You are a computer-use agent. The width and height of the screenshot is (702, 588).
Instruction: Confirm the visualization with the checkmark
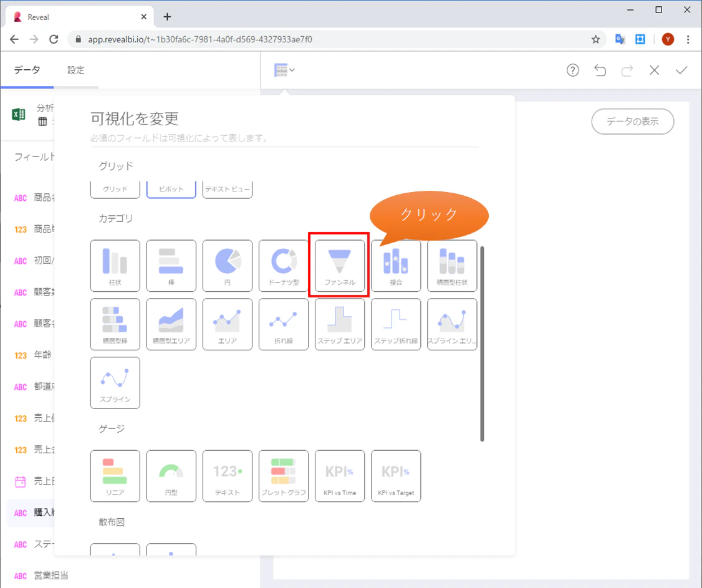coord(681,70)
